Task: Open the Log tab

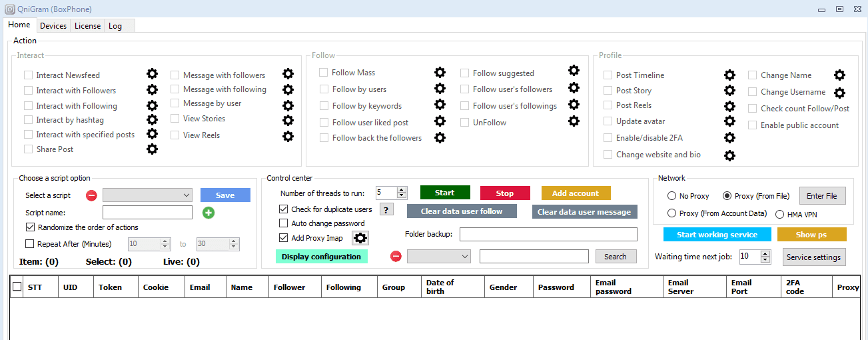Action: tap(115, 26)
